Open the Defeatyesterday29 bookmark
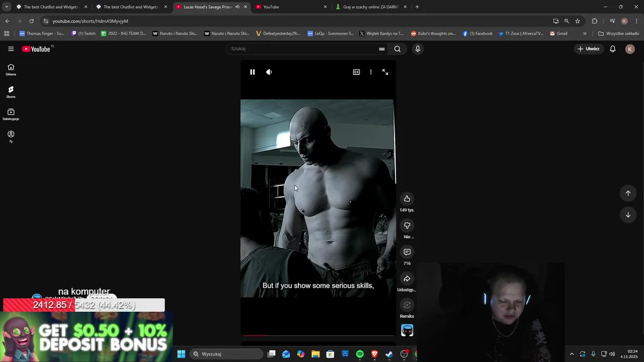Image resolution: width=644 pixels, height=362 pixels. [278, 34]
